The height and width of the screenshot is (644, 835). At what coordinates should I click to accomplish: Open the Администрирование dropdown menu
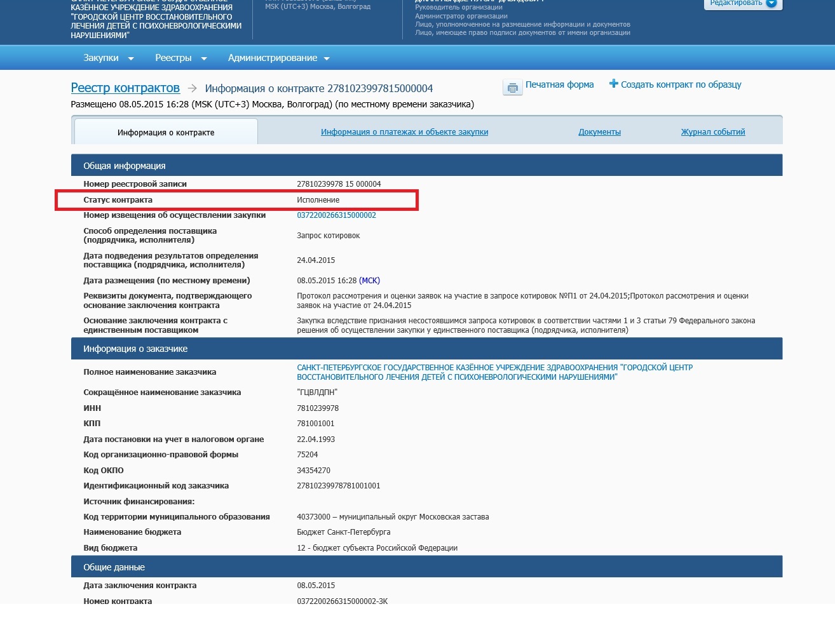coord(279,58)
